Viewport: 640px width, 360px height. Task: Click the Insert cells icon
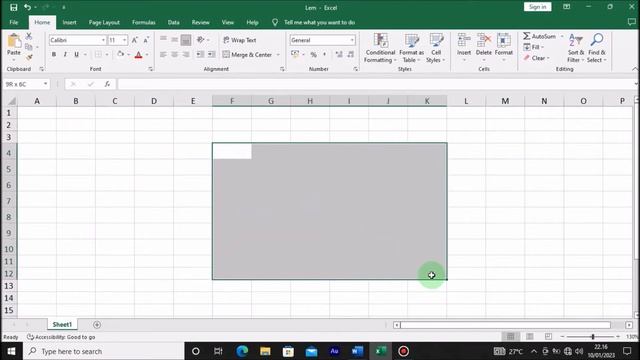pos(464,40)
